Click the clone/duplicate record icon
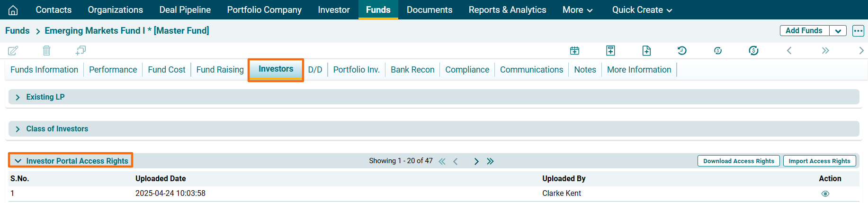Image resolution: width=868 pixels, height=203 pixels. pos(81,50)
